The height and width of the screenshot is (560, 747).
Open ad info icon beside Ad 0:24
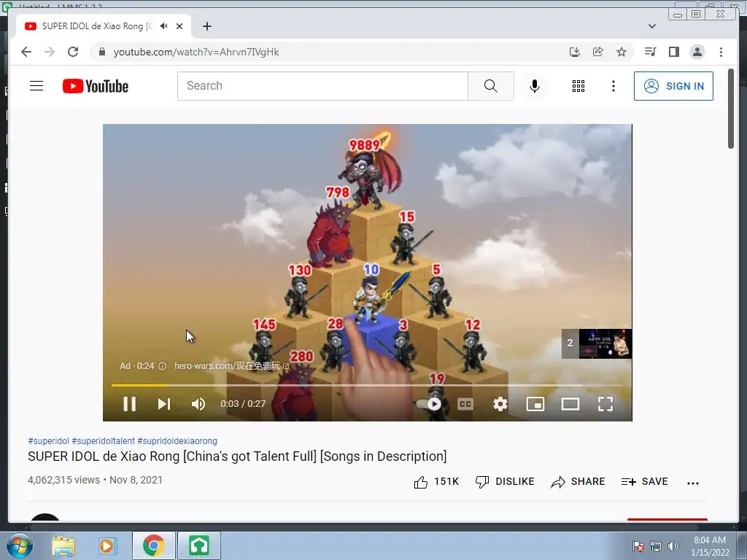(x=163, y=366)
